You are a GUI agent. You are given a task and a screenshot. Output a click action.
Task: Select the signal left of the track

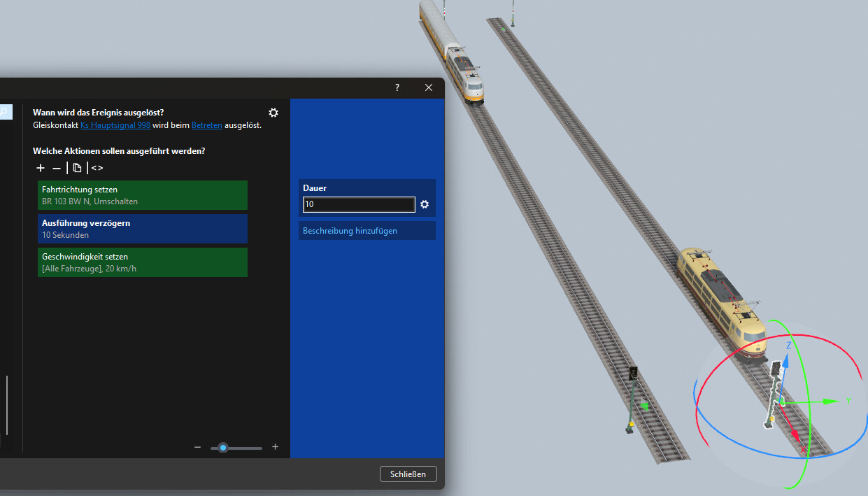pos(632,401)
